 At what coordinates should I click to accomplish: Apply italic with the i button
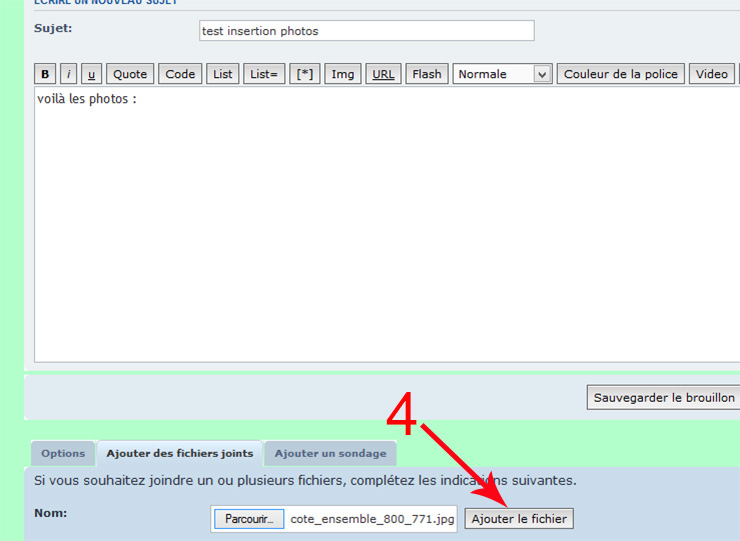68,74
